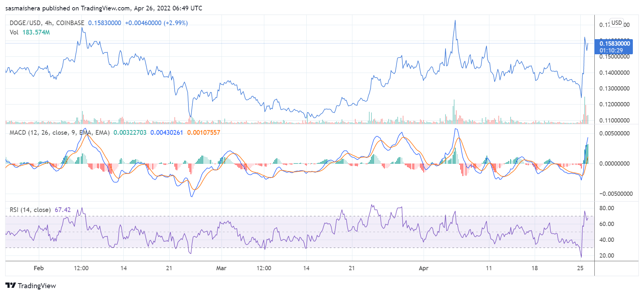Click the countdown timer 01:10:29
The image size is (644, 295).
[611, 51]
